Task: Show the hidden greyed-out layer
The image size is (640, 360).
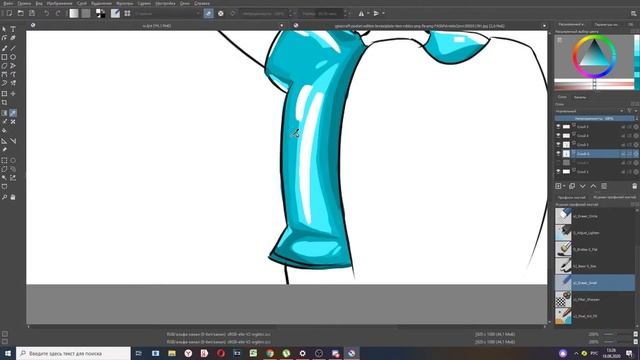Action: click(558, 162)
